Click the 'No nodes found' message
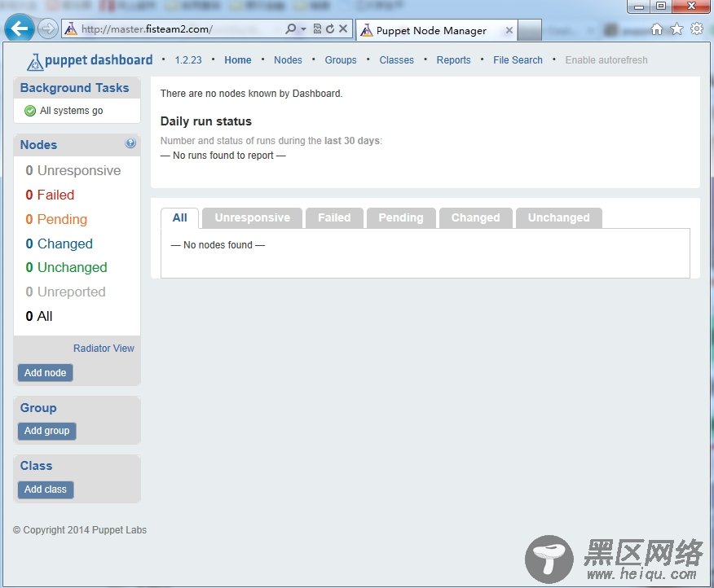Image resolution: width=714 pixels, height=588 pixels. pyautogui.click(x=218, y=245)
